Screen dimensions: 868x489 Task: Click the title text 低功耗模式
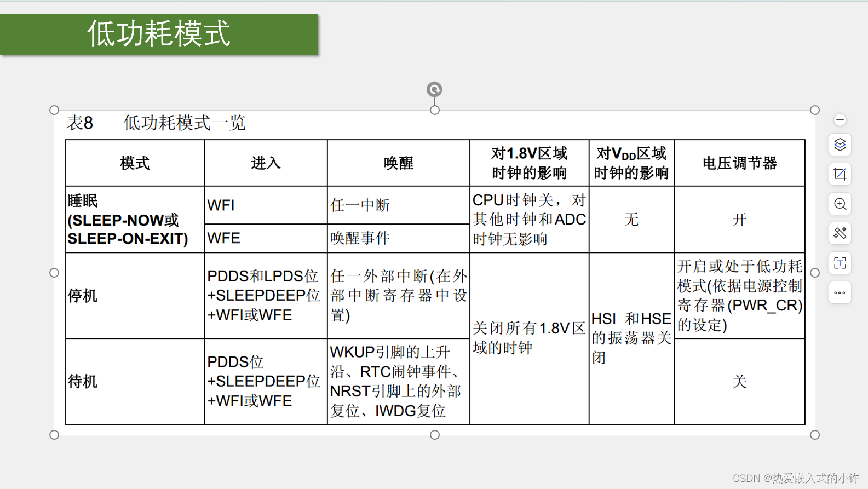(x=159, y=33)
